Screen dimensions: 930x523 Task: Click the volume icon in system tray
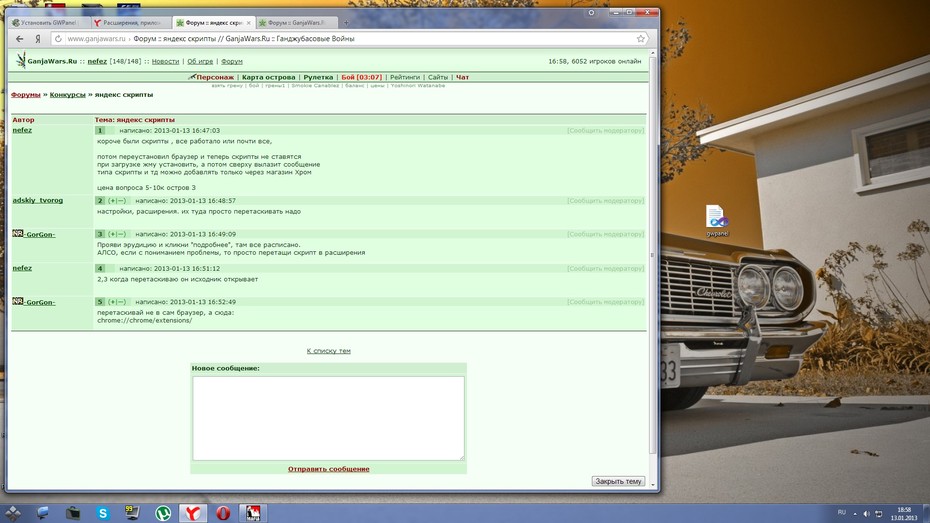(x=867, y=514)
